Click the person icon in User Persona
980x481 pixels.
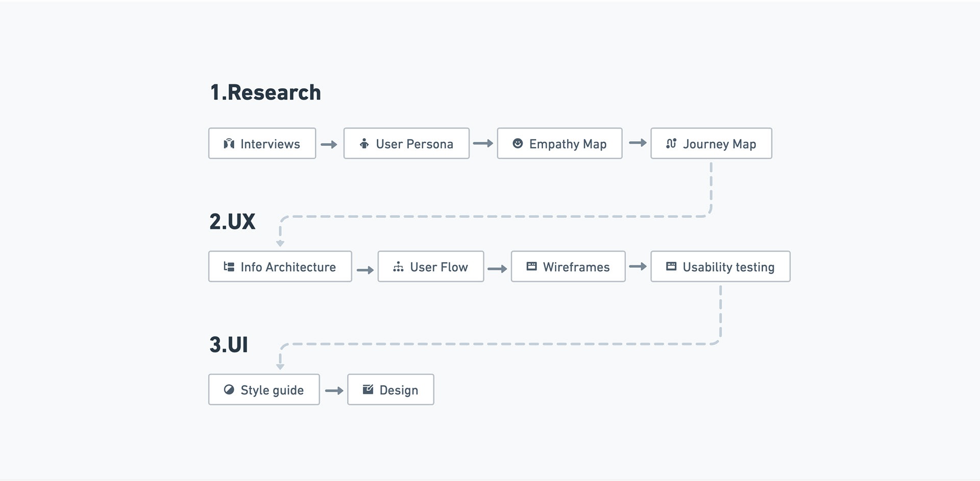[x=364, y=144]
